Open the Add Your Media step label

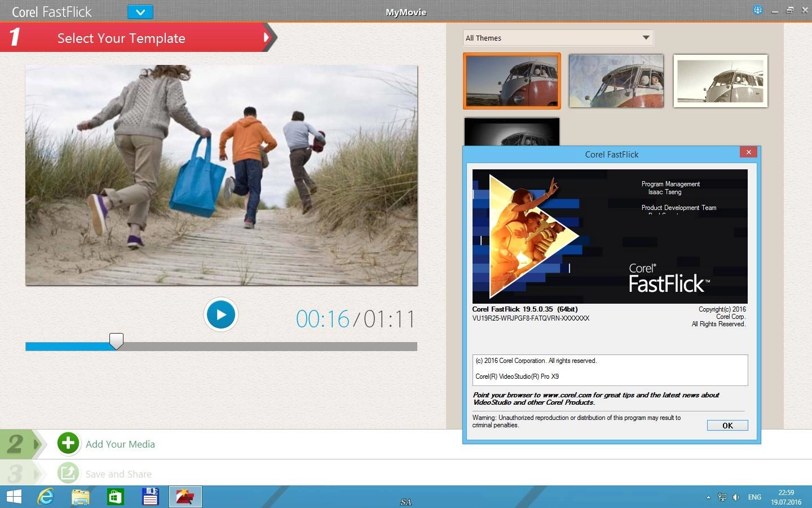[120, 444]
